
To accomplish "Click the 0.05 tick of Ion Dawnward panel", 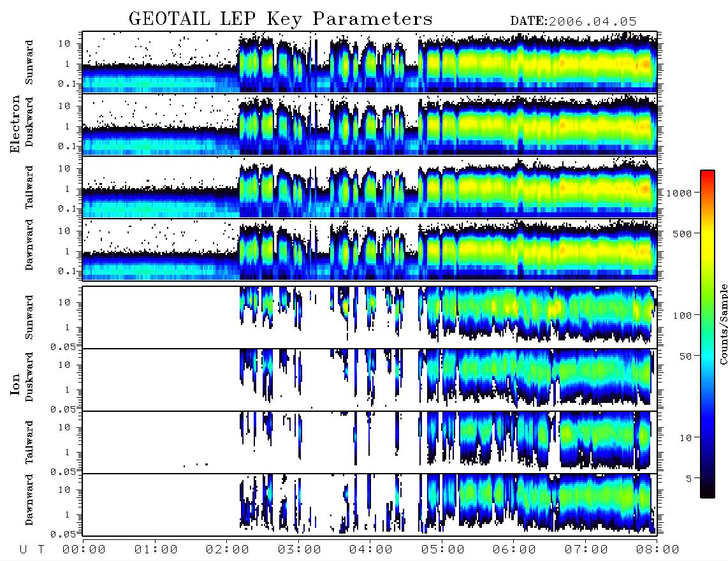I will pos(62,534).
